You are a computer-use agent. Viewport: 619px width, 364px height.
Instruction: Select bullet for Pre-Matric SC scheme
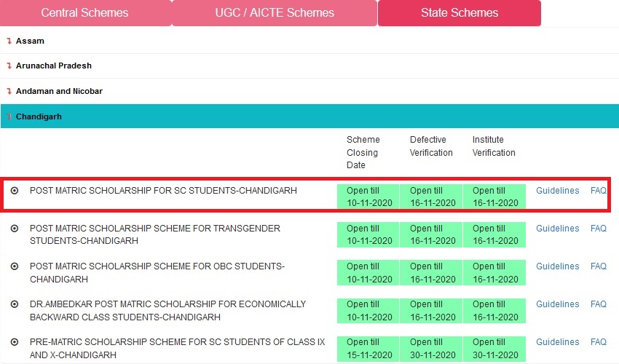(15, 342)
